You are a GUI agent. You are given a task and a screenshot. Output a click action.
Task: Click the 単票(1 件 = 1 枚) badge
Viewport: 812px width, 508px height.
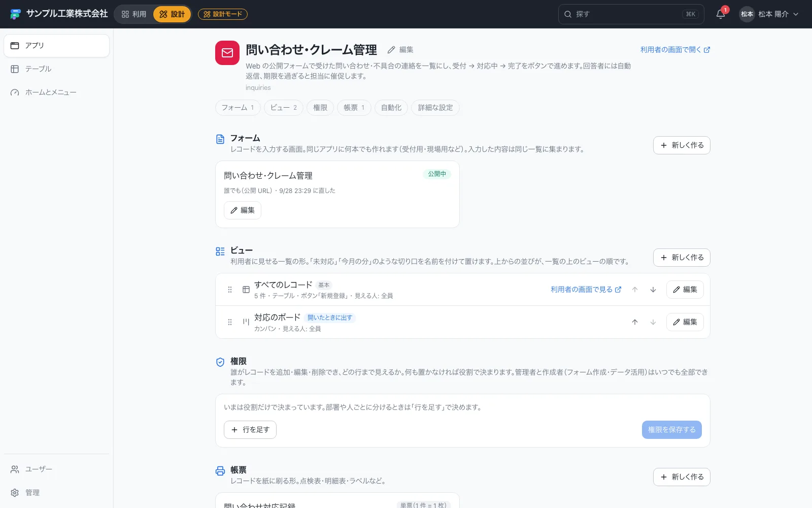pos(423,505)
